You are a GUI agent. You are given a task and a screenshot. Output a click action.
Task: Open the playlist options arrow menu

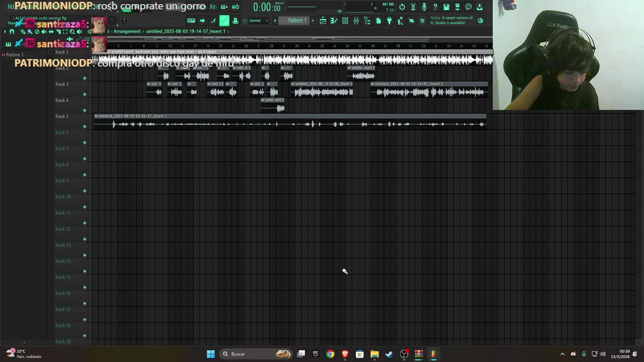click(5, 31)
